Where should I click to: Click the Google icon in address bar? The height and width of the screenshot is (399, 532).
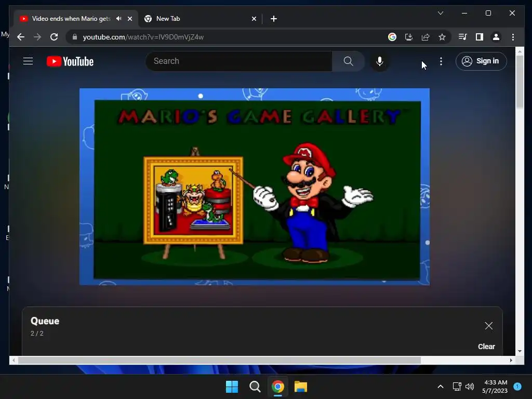tap(392, 37)
